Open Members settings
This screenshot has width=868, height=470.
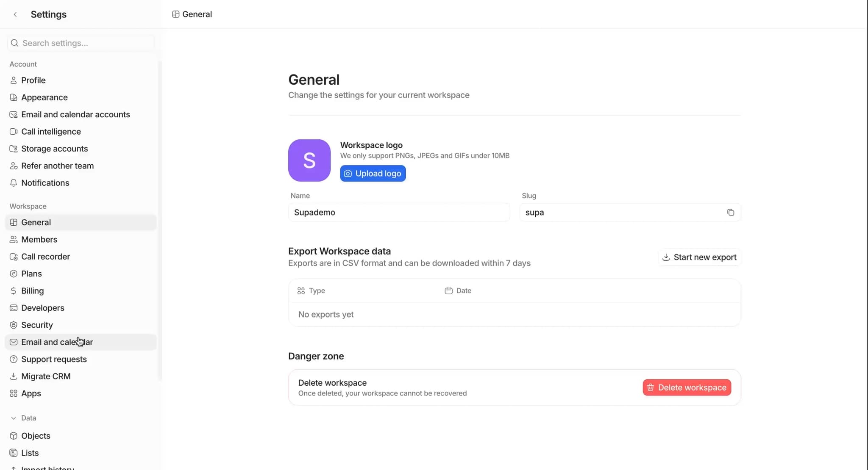coord(39,239)
